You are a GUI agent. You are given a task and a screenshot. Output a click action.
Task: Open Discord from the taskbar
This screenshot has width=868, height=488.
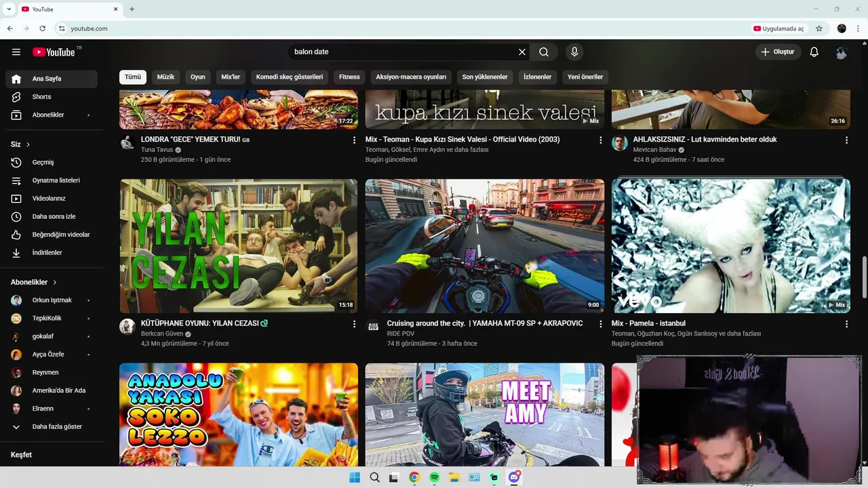pos(514,477)
